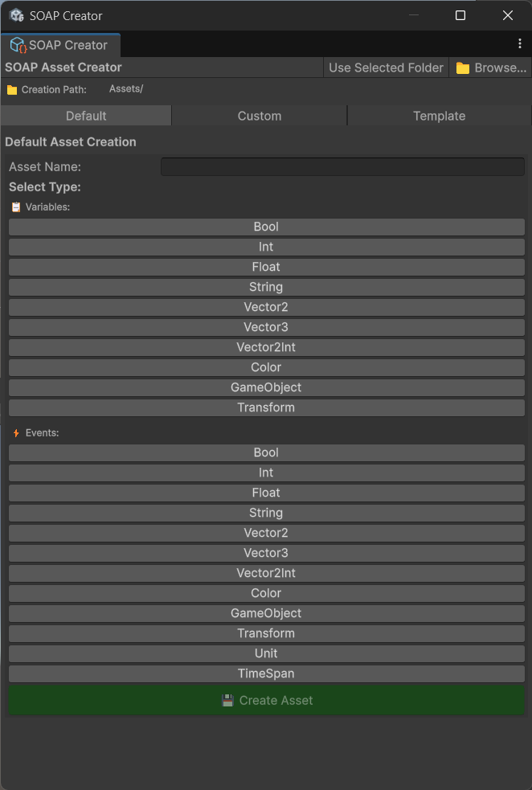This screenshot has width=532, height=790.
Task: Switch to the Template tab
Action: [439, 116]
